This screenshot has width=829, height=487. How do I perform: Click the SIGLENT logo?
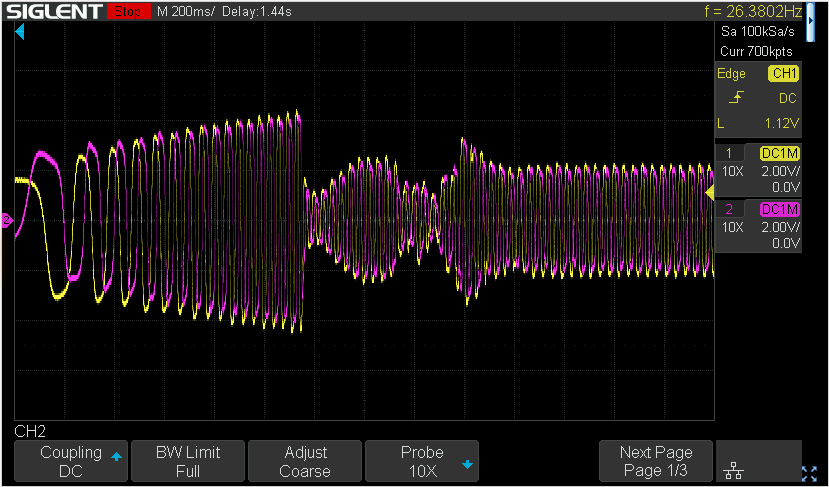coord(52,11)
